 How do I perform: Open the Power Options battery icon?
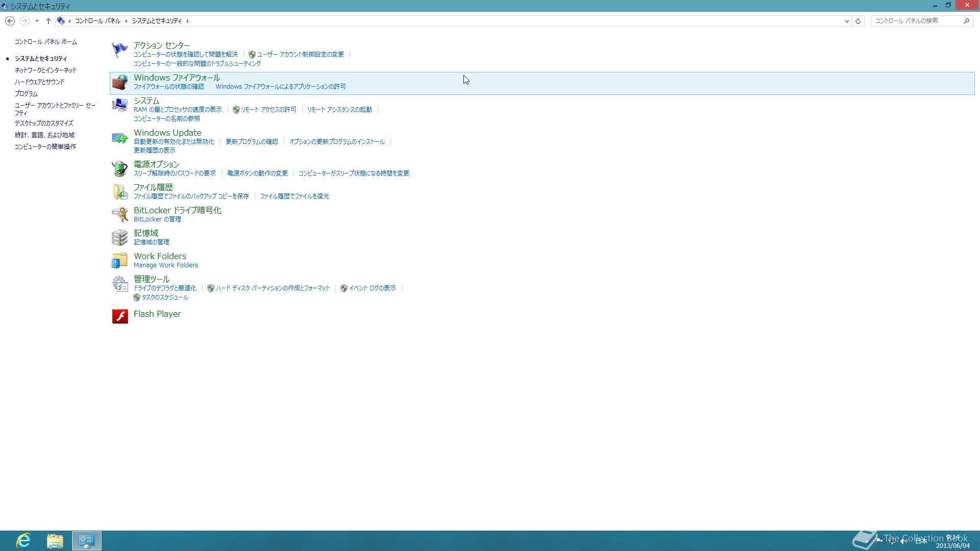tap(119, 169)
